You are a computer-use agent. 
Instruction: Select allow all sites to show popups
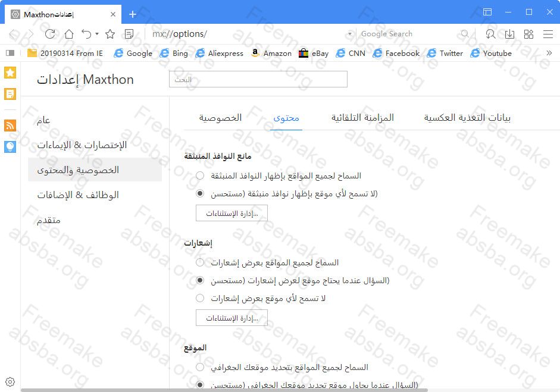[x=200, y=175]
